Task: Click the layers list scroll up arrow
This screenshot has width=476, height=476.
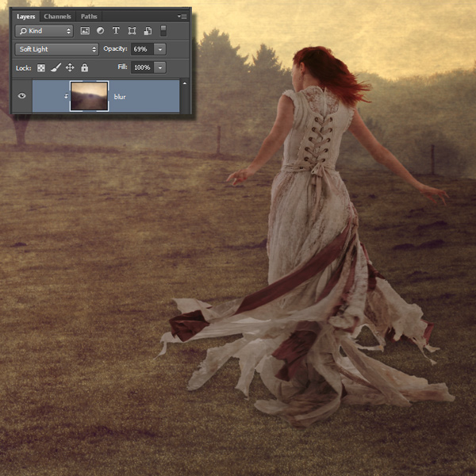Action: 185,83
